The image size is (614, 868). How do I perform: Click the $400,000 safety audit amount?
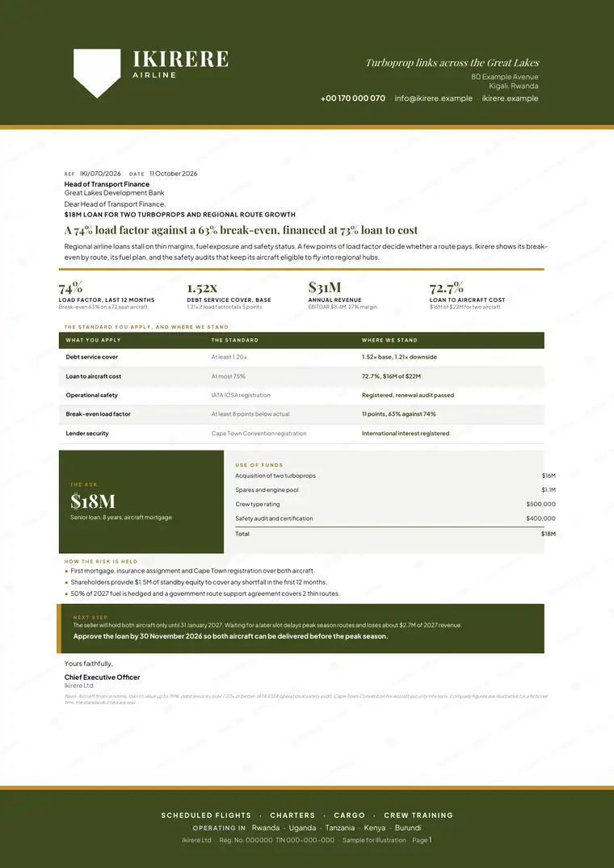pos(541,518)
